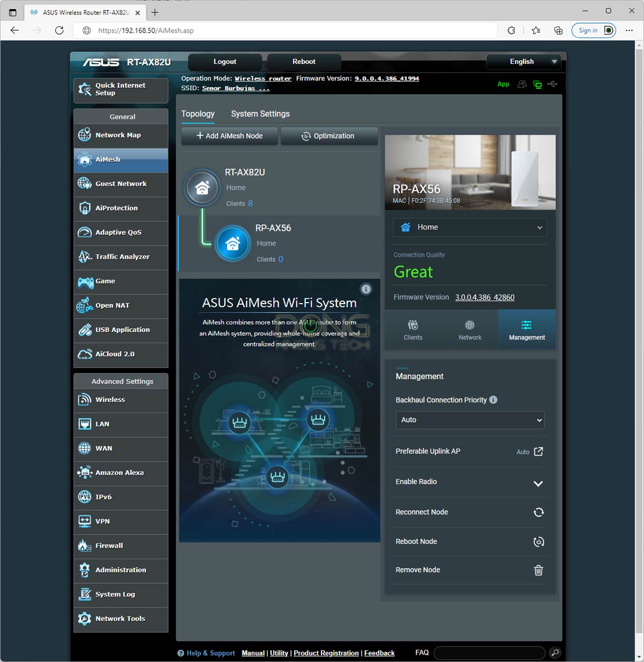
Task: Click the IPv6 icon
Action: pos(85,497)
